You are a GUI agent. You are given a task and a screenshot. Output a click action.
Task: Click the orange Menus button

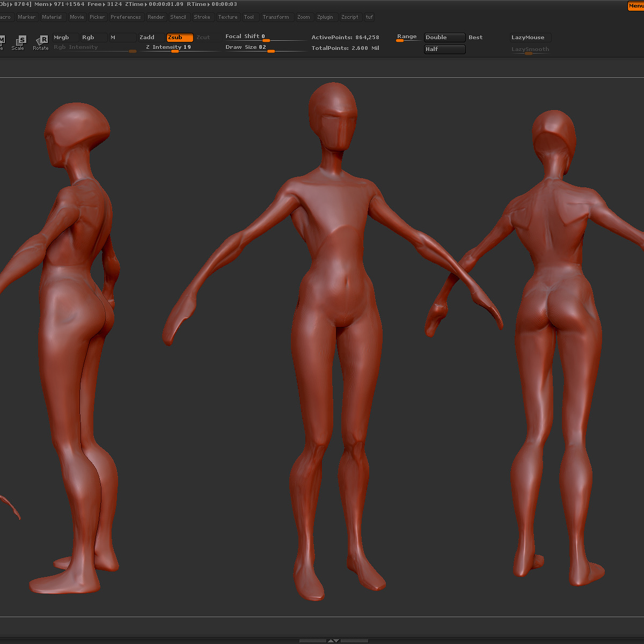click(x=635, y=6)
